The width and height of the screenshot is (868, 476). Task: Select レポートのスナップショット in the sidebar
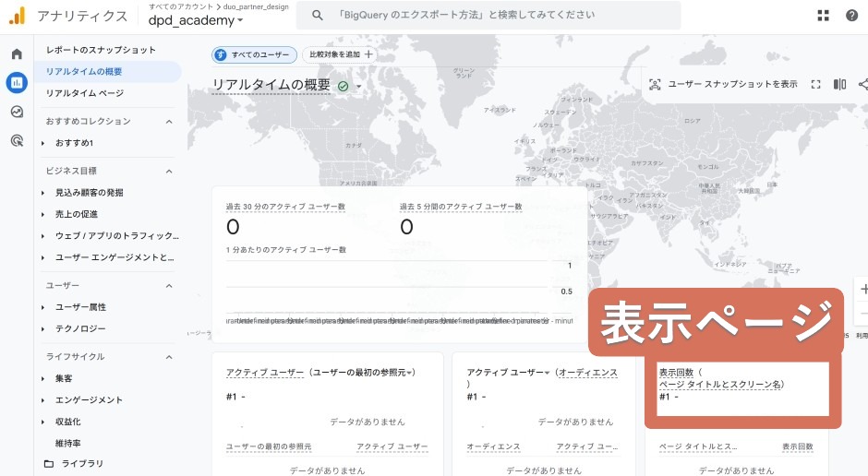(x=101, y=50)
